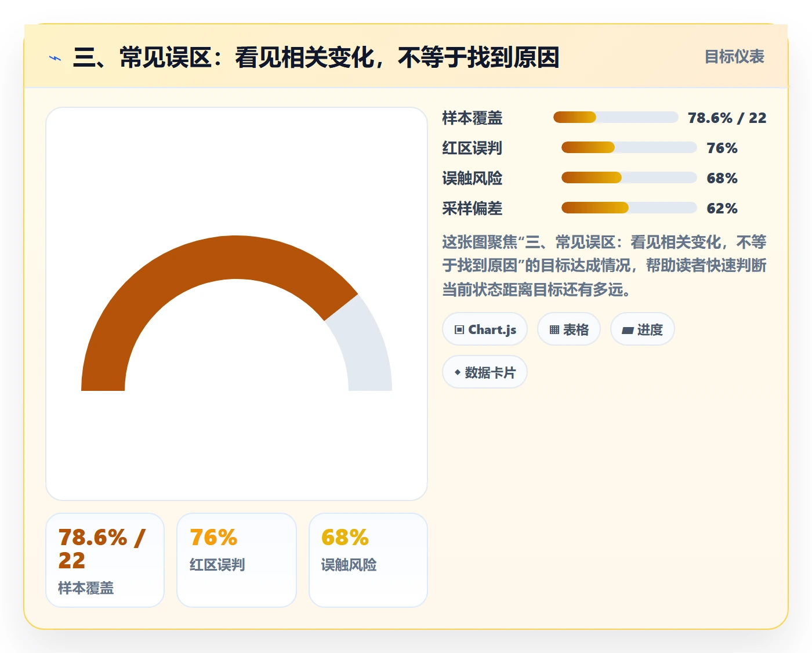
Task: Click the 误触风险 progress bar
Action: (x=629, y=177)
